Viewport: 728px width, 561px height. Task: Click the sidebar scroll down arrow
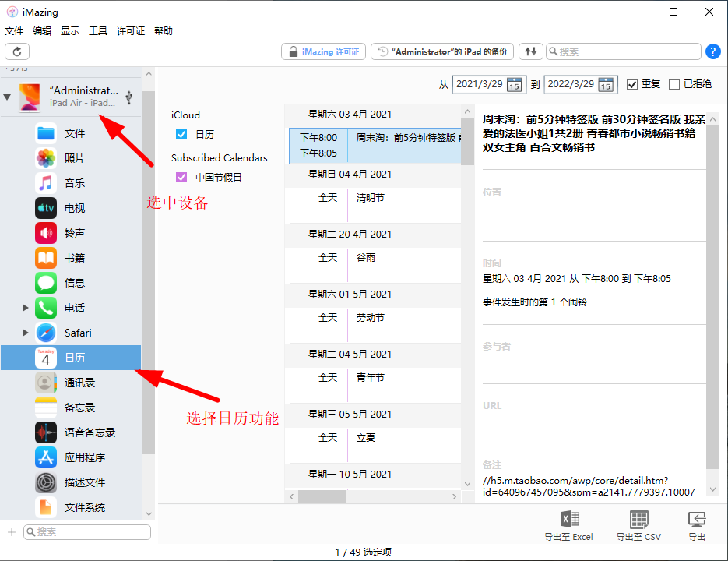(x=149, y=513)
